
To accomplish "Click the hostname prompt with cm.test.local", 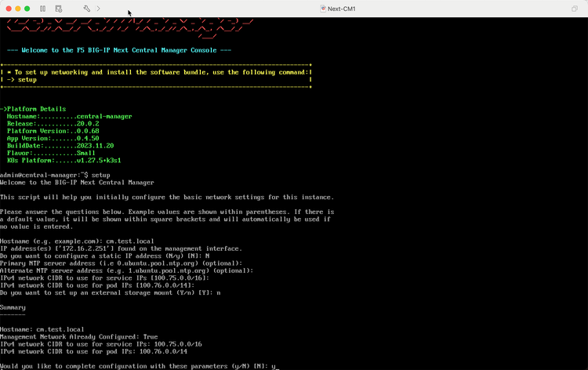I will tap(77, 241).
